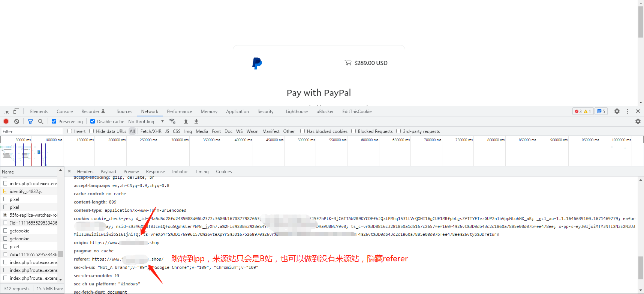
Task: Click the PayPal logo on the page
Action: coord(257,63)
